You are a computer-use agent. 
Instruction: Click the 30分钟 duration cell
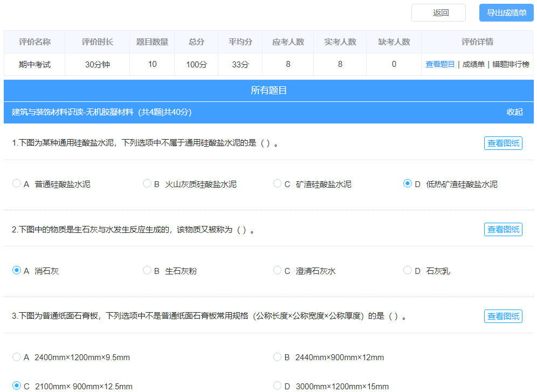point(97,64)
